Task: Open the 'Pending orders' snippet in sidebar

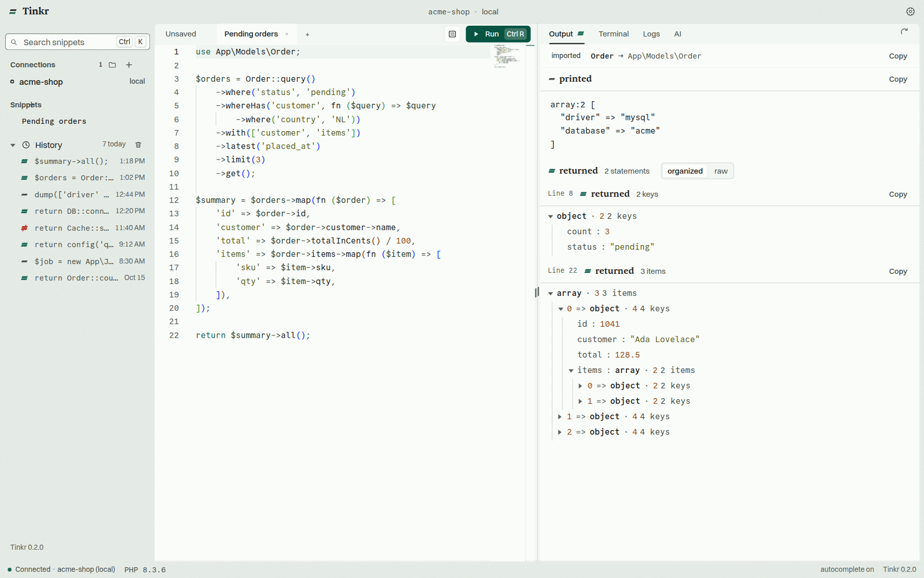Action: pyautogui.click(x=54, y=121)
